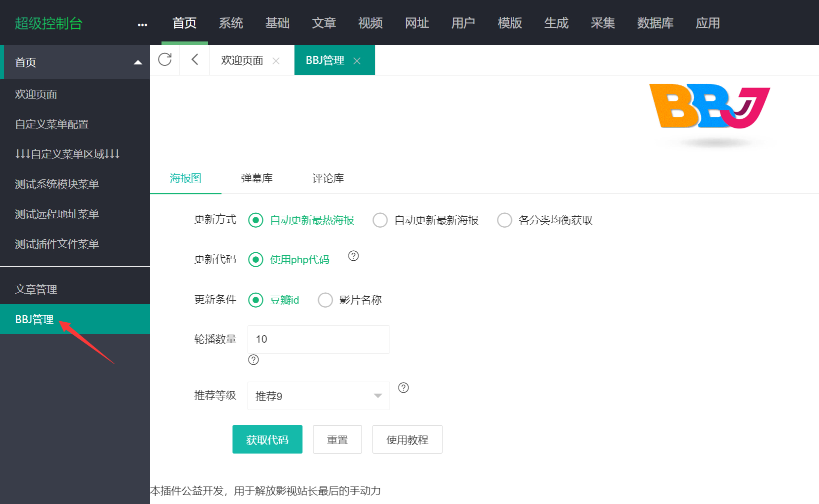Close the 欢迎页面 tab with its × icon
Image resolution: width=819 pixels, height=504 pixels.
(x=276, y=60)
